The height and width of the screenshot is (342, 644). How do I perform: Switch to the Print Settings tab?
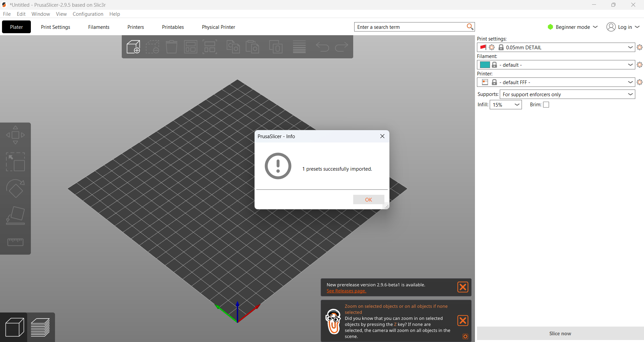pyautogui.click(x=56, y=27)
